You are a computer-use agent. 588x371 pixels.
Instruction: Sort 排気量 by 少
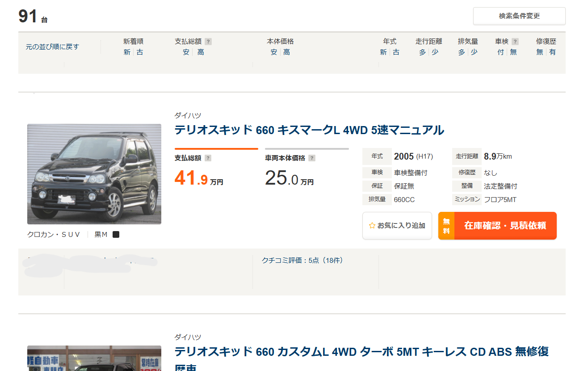pos(474,52)
